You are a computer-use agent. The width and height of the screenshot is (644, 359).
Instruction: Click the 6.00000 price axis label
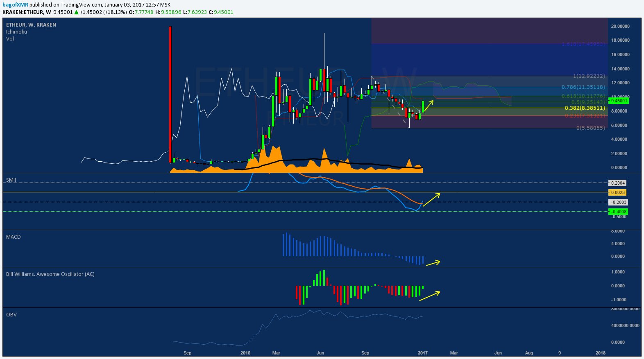[619, 126]
